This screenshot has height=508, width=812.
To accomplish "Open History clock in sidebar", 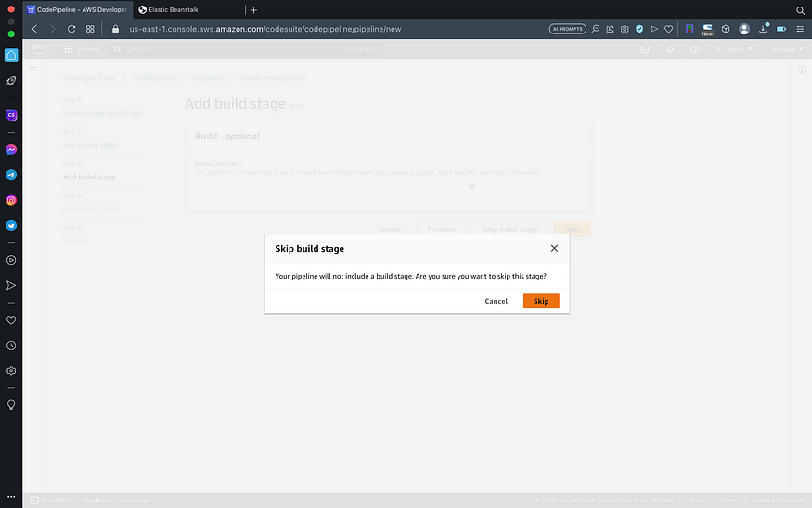I will click(x=11, y=345).
